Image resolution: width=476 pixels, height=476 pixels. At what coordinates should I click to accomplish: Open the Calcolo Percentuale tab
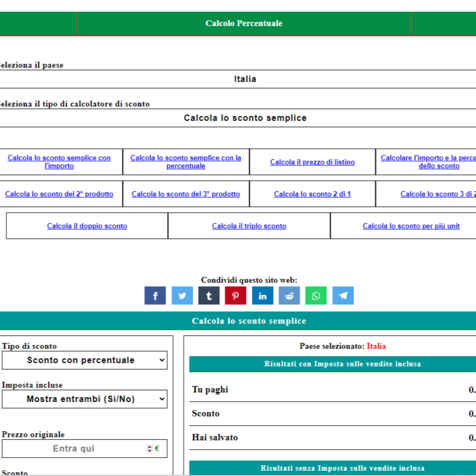tap(244, 23)
